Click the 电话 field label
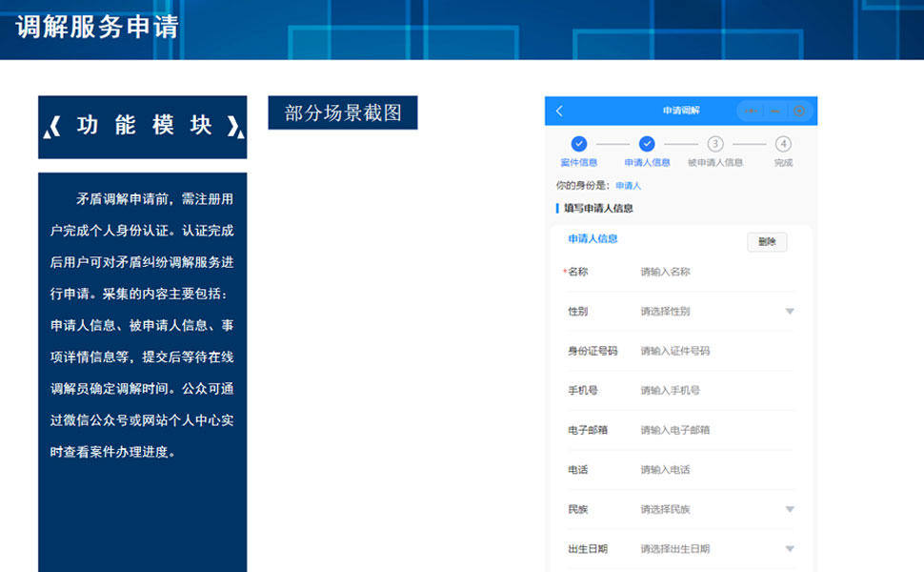Image resolution: width=924 pixels, height=572 pixels. pos(577,469)
